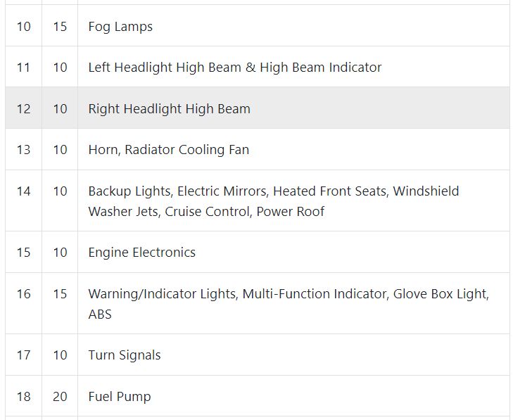This screenshot has height=420, width=513.
Task: Select the Fuel Pump row text
Action: click(x=120, y=397)
